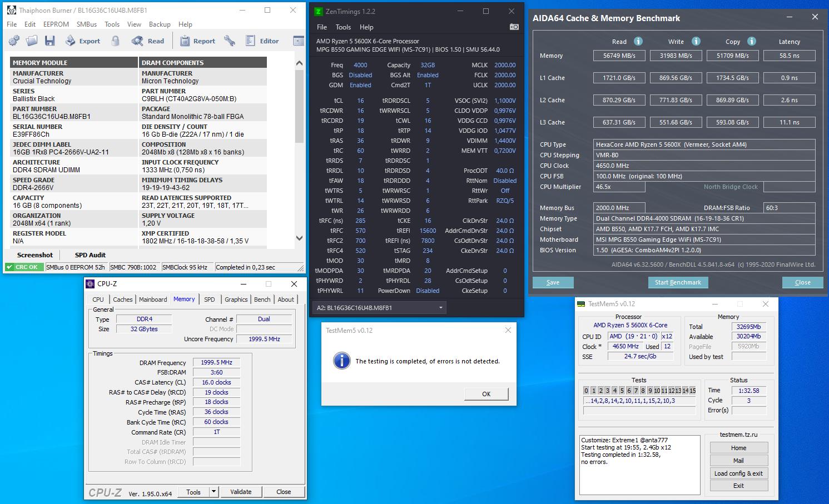The height and width of the screenshot is (504, 829).
Task: Click the Read toolbar button
Action: [148, 41]
